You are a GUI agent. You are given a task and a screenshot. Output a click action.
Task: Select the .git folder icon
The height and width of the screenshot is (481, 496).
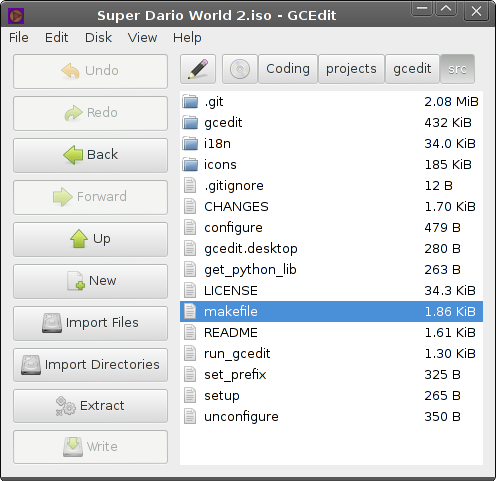190,101
